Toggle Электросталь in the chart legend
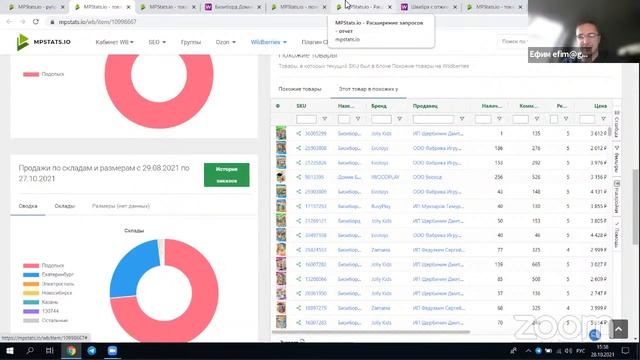The height and width of the screenshot is (360, 640). (x=49, y=284)
